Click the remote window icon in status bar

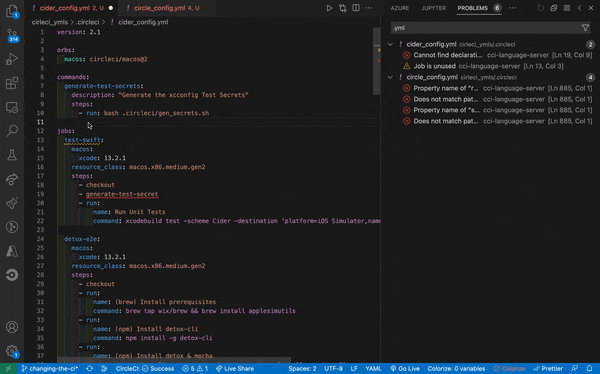[8, 369]
